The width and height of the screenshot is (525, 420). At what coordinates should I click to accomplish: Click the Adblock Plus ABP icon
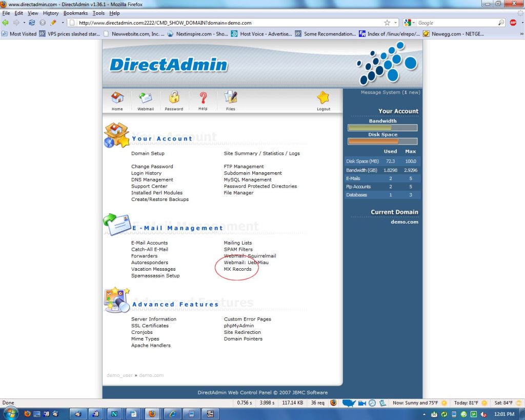pos(513,23)
